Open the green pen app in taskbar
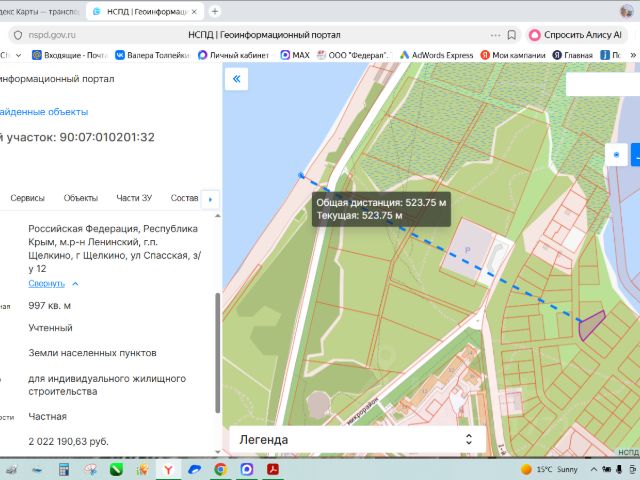This screenshot has height=480, width=640. pos(116,470)
